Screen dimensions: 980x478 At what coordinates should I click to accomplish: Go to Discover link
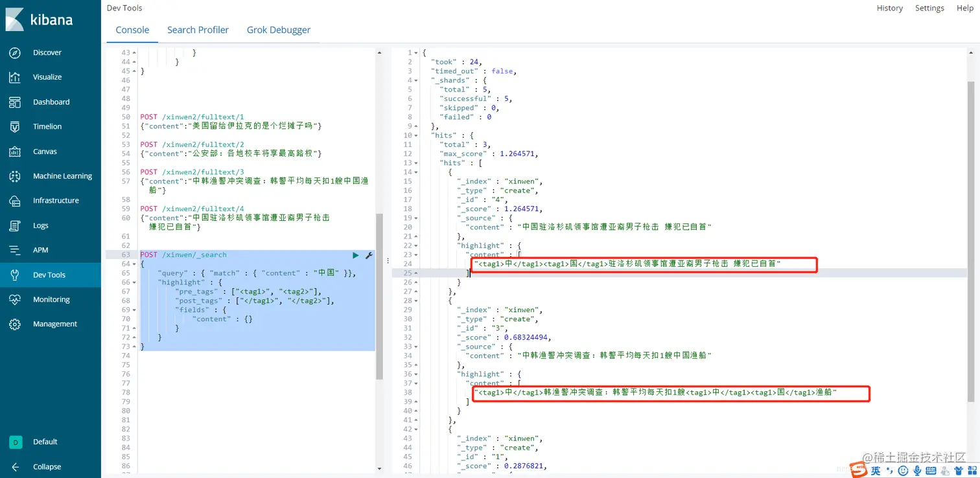tap(47, 52)
